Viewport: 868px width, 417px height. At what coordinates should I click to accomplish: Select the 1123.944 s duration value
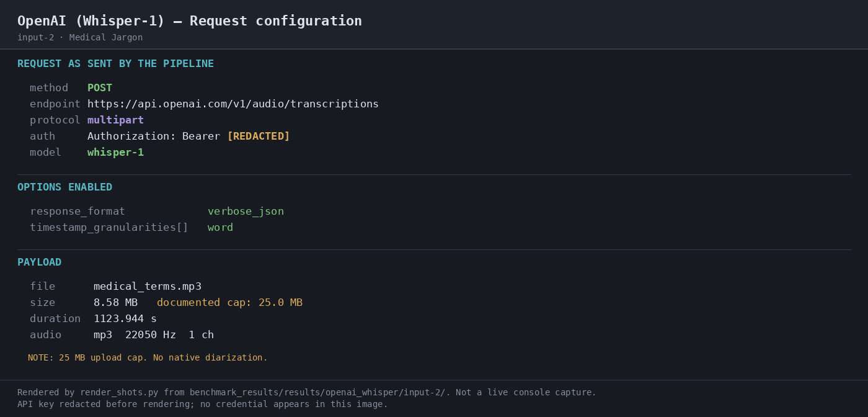tap(125, 318)
